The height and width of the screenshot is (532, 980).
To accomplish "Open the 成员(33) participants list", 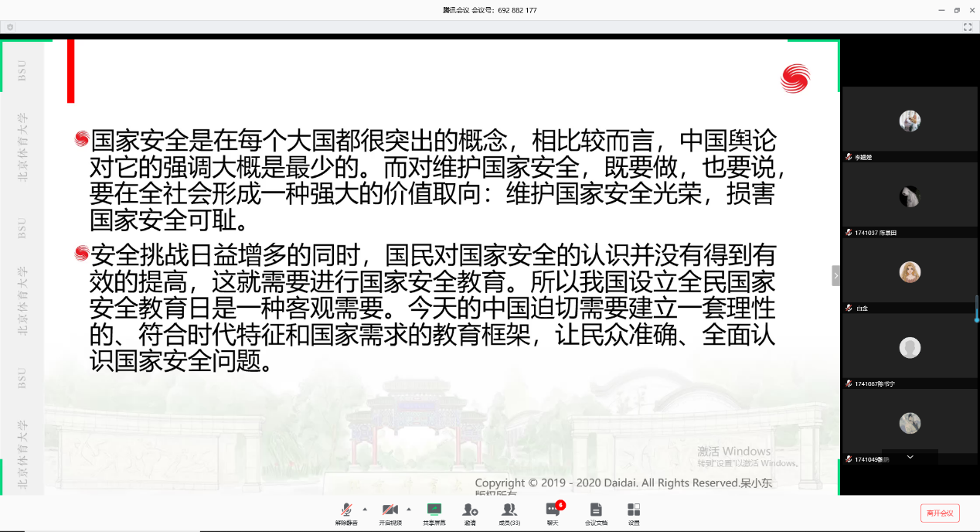I will pos(510,512).
